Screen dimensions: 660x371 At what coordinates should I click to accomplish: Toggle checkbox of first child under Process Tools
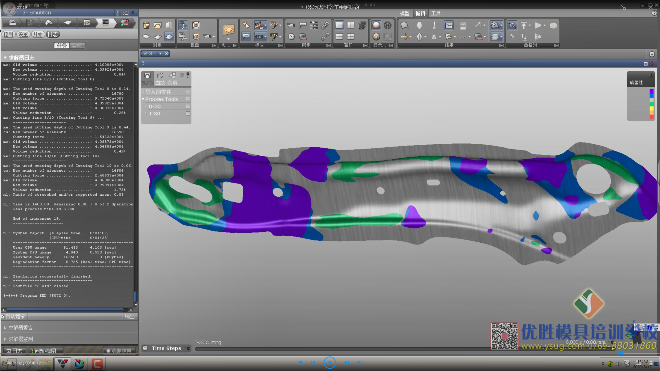[188, 106]
